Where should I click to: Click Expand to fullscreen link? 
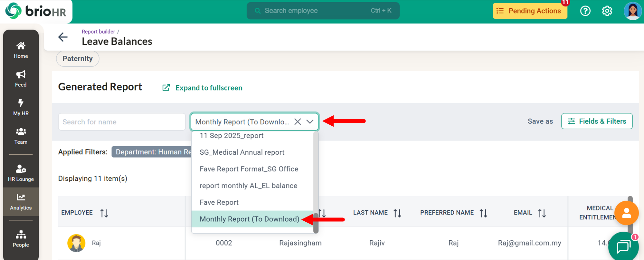208,88
